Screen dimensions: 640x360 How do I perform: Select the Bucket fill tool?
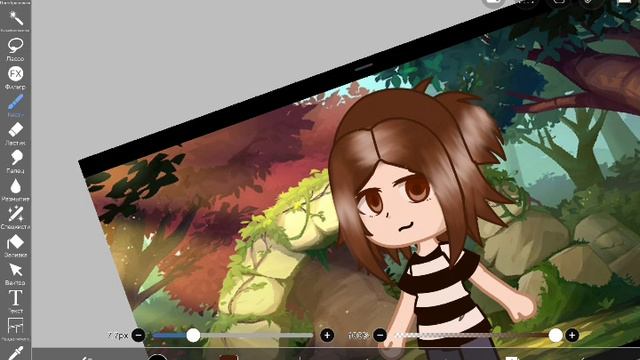tap(16, 242)
